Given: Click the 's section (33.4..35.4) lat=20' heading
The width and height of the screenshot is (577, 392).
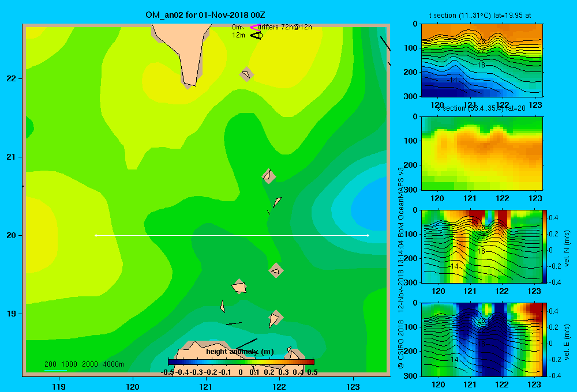Looking at the screenshot, I should (481, 108).
